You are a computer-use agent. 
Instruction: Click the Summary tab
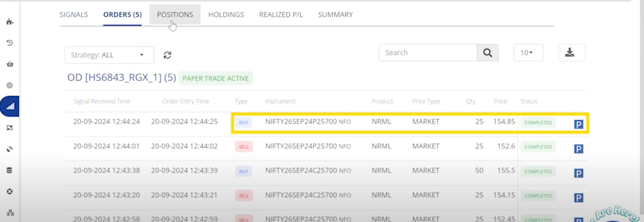[335, 15]
